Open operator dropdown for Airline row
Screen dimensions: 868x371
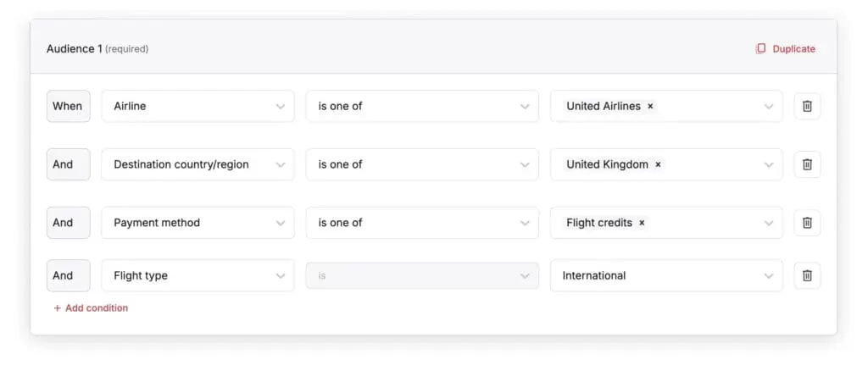coord(422,106)
